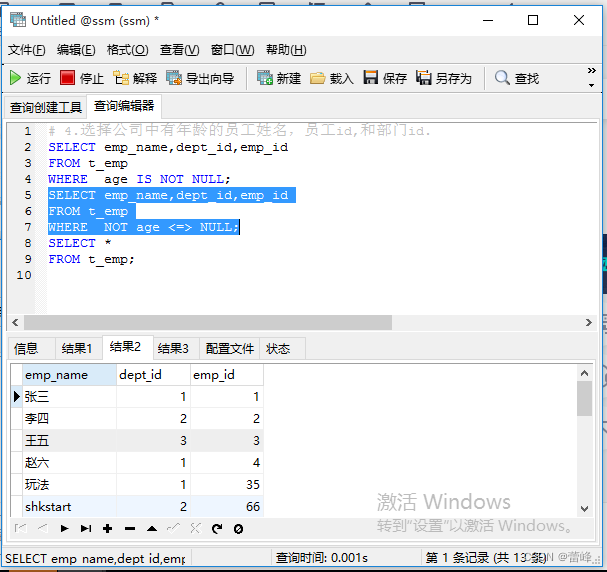Click the edit record up-triangle icon
Viewport: 607px width, 572px height.
152,529
